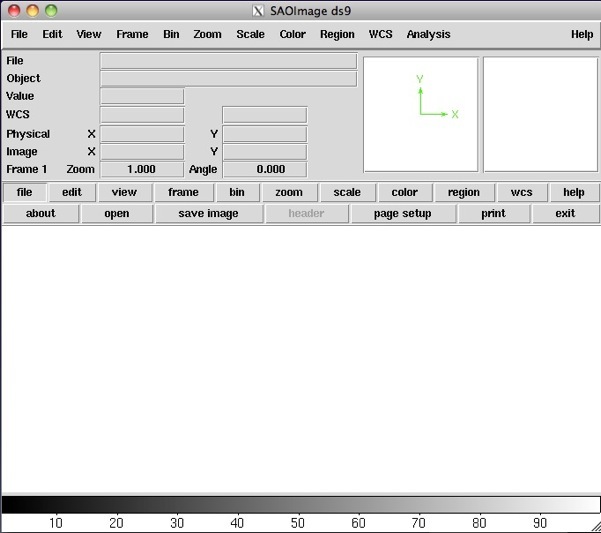Open the Region menu
Viewport: 601px width, 533px height.
[x=337, y=34]
